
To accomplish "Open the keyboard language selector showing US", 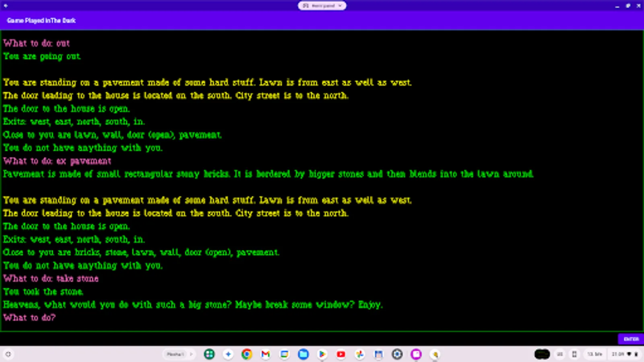I will [560, 354].
